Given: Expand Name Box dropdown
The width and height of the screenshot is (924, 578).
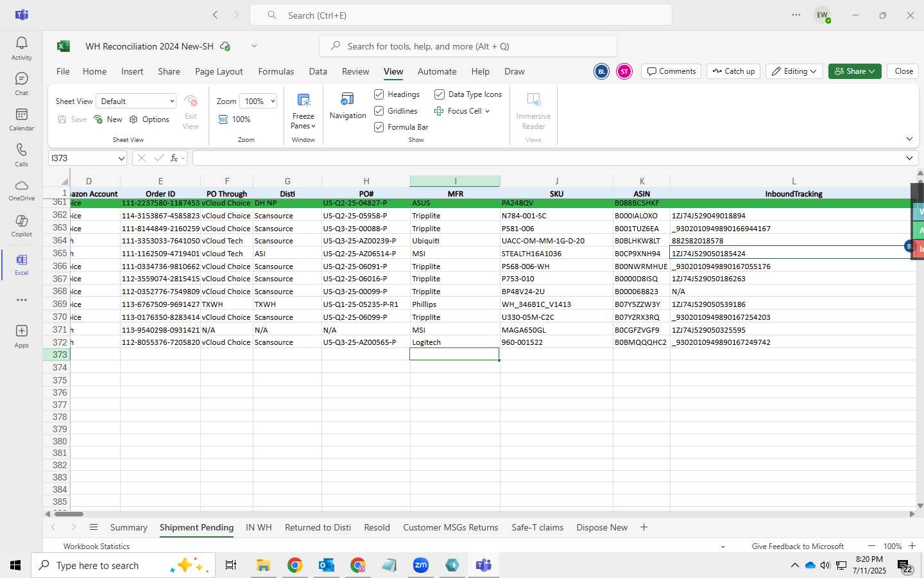Looking at the screenshot, I should tap(121, 158).
